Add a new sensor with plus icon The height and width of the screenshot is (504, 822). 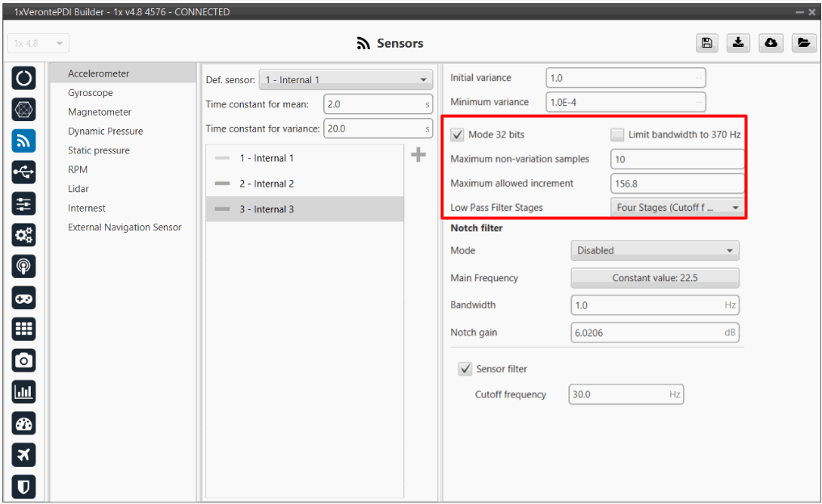[418, 155]
